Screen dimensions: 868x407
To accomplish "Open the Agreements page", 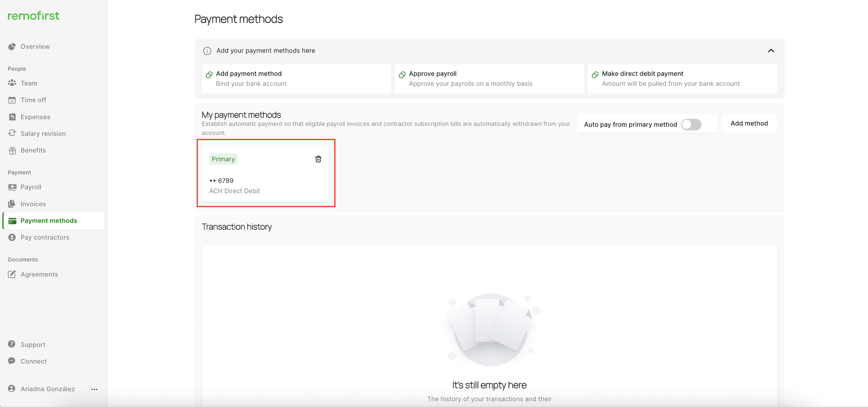I will tap(39, 274).
